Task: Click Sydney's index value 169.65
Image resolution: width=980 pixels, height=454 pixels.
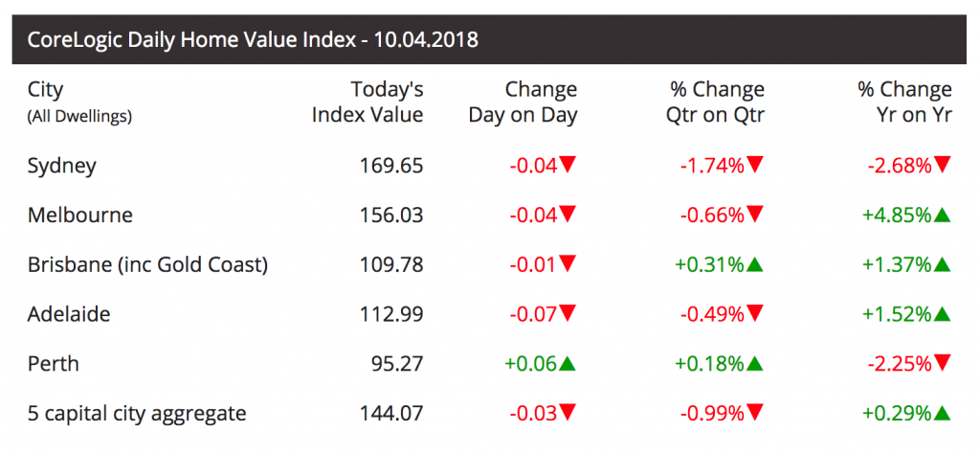Action: [x=390, y=165]
